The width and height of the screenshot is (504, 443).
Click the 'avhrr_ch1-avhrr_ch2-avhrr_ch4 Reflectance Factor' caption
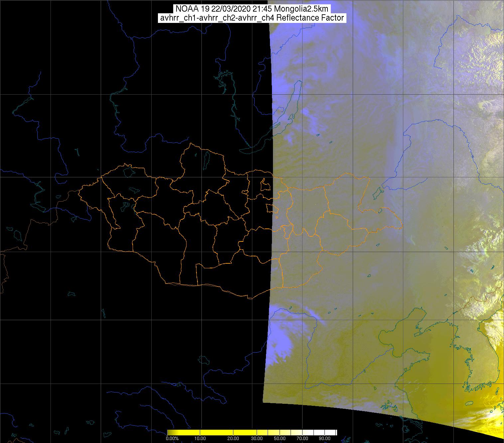coord(252,18)
